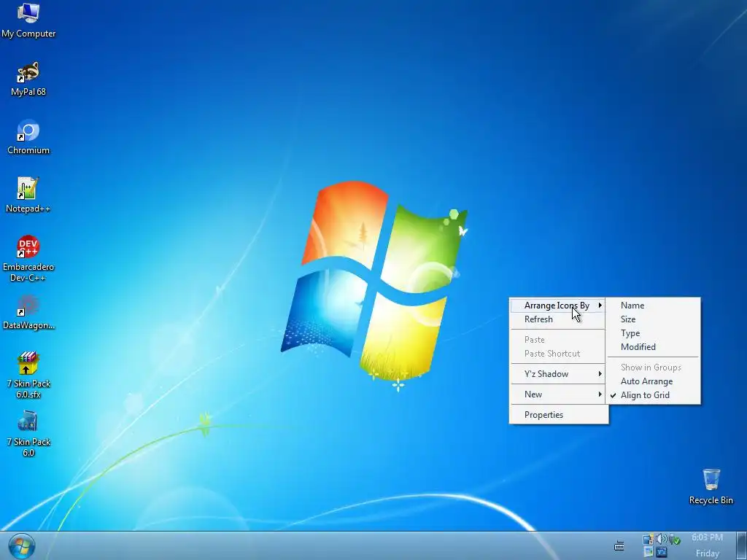Viewport: 747px width, 560px height.
Task: Click the Y'z Shadow tray icon
Action: (x=661, y=553)
